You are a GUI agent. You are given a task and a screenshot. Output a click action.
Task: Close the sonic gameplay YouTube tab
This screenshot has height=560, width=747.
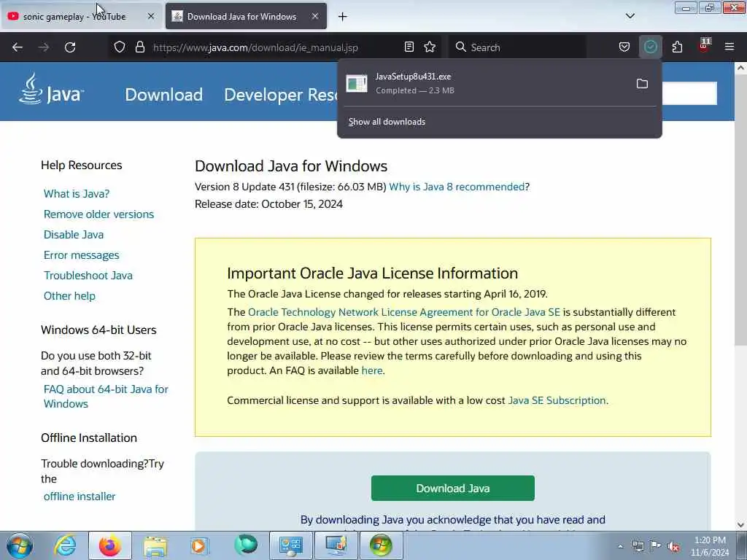pos(151,16)
